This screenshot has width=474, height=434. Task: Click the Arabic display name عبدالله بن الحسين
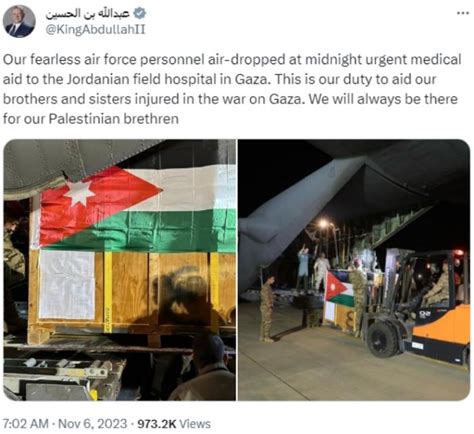point(87,13)
